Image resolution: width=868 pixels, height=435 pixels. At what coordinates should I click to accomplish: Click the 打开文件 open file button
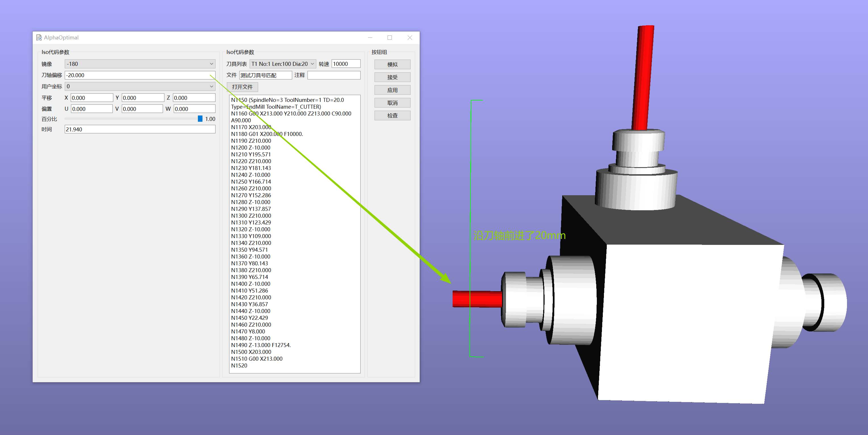(x=242, y=87)
